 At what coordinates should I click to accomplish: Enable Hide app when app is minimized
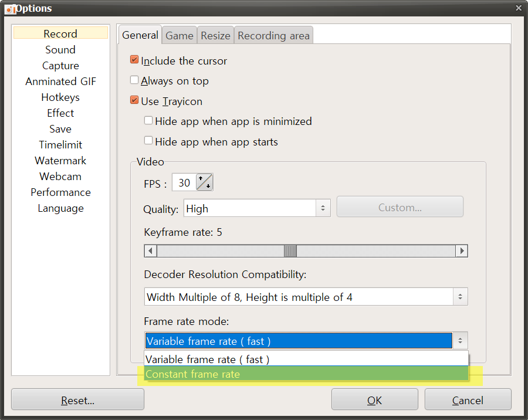(148, 121)
